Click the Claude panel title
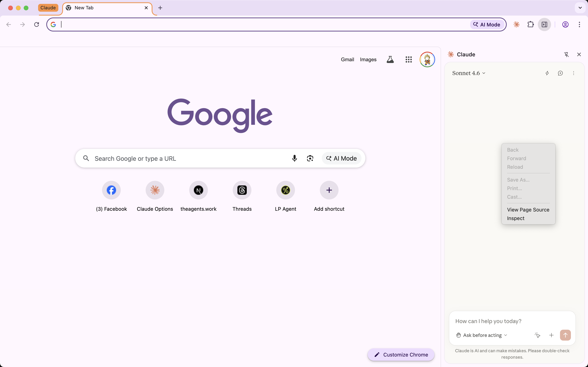 (466, 54)
